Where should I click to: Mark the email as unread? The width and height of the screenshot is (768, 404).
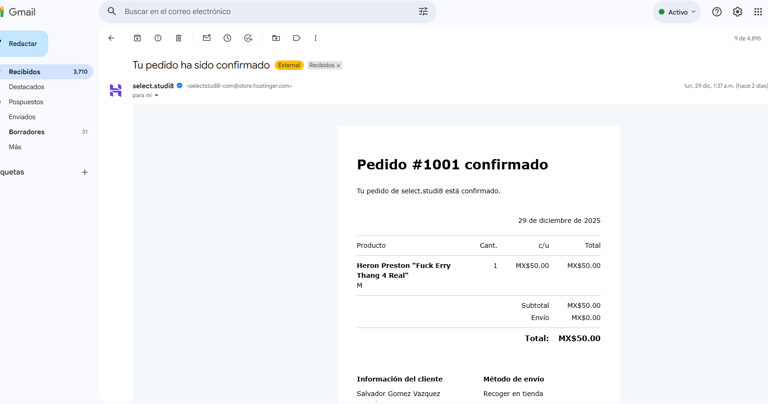tap(207, 38)
